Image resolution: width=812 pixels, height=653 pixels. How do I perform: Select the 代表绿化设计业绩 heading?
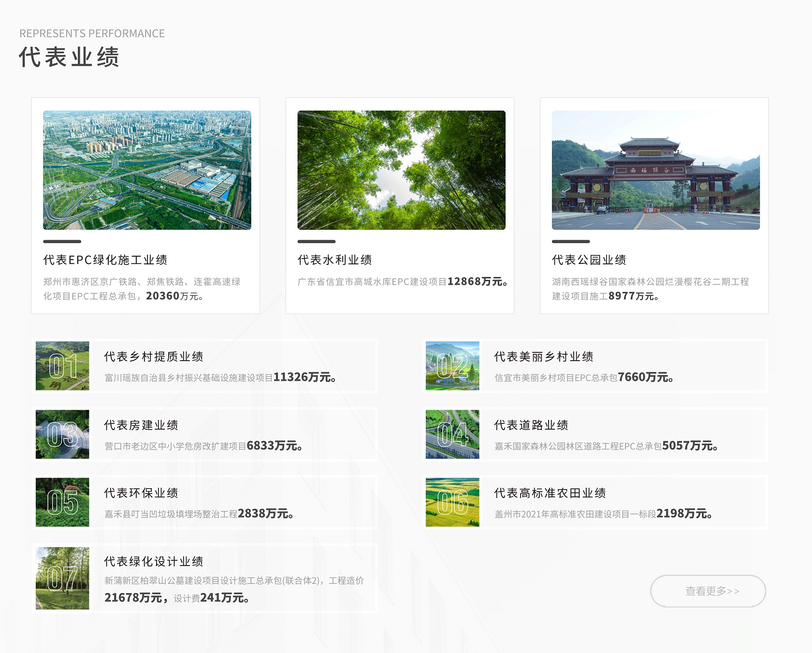point(154,562)
